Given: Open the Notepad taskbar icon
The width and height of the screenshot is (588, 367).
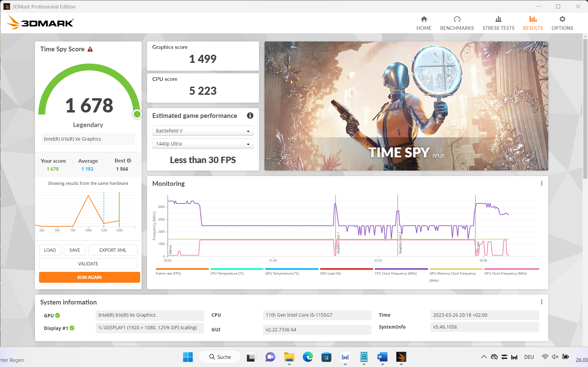Looking at the screenshot, I should coord(364,357).
